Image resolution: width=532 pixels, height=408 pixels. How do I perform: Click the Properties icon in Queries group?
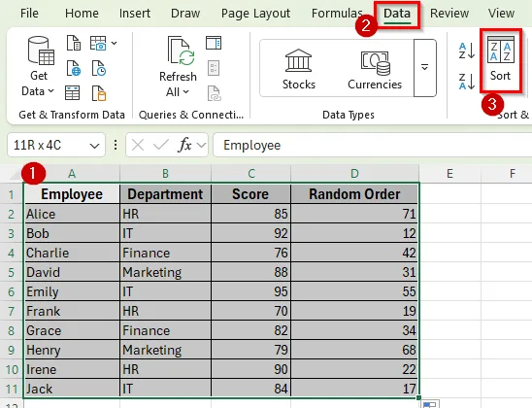(x=214, y=68)
